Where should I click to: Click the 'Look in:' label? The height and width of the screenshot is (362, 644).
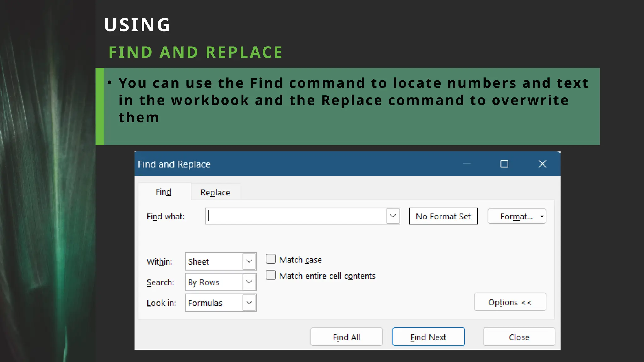161,303
